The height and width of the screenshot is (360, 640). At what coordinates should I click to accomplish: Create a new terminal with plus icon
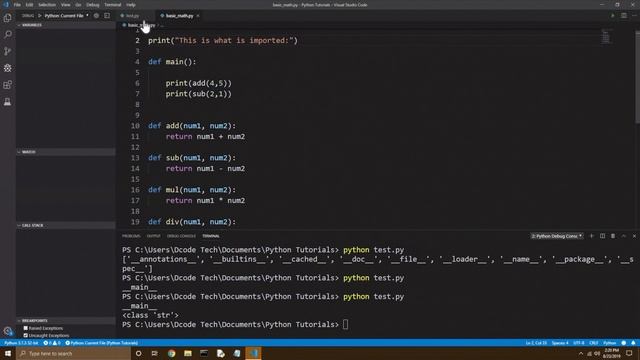tap(591, 236)
